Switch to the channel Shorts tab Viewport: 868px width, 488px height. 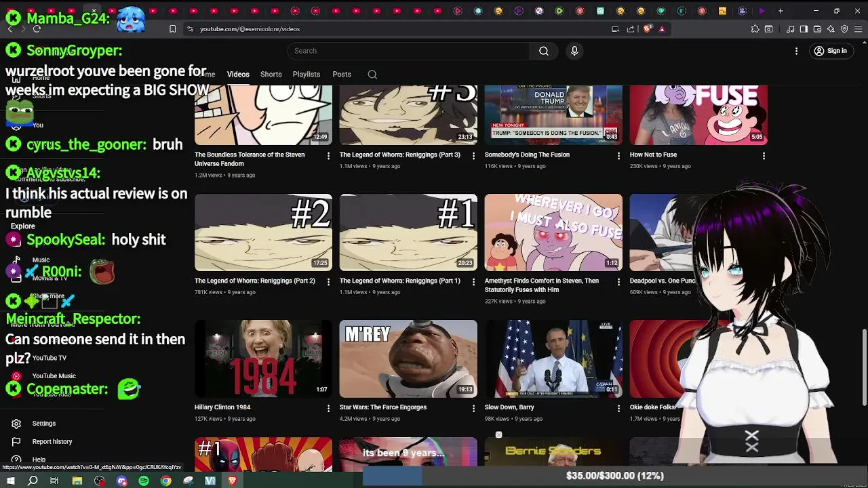coord(271,75)
